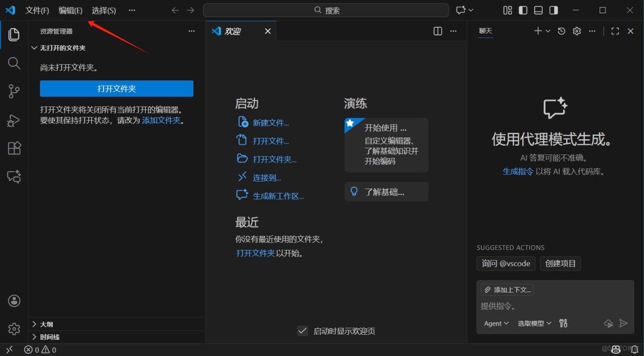
Task: Open the 文件 menu
Action: (37, 10)
